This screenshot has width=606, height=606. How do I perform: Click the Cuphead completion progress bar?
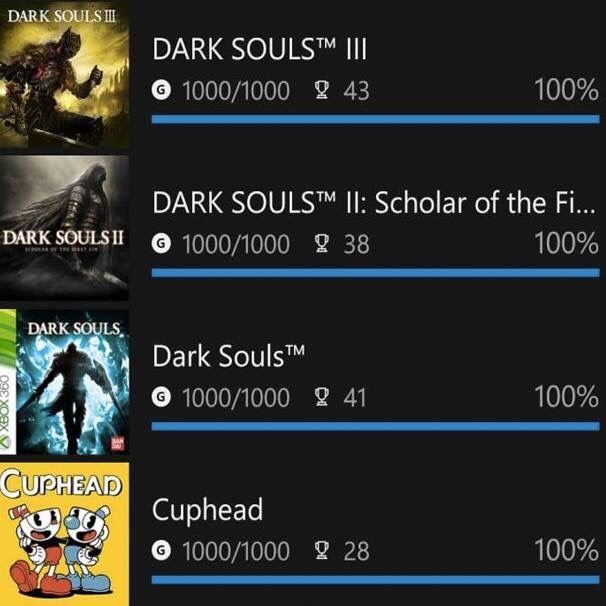pos(375,579)
